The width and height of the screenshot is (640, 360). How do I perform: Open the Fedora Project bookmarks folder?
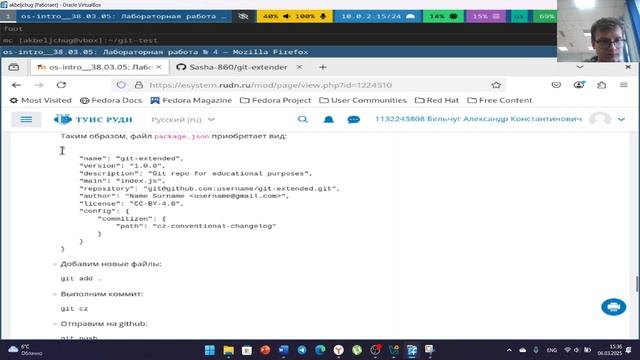click(276, 100)
